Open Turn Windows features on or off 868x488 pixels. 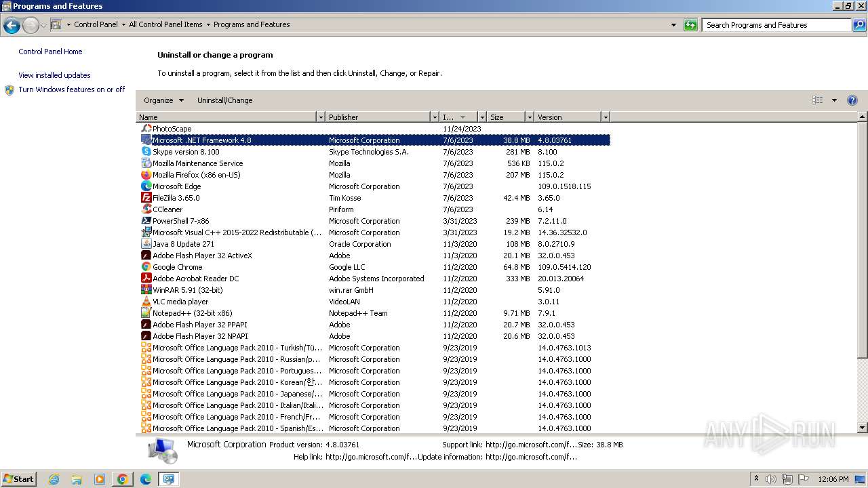coord(71,89)
